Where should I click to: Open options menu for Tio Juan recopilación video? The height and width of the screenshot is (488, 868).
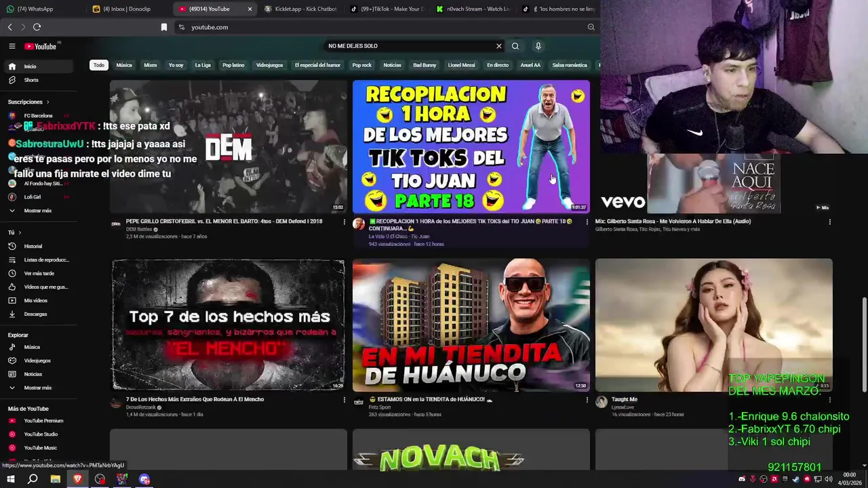[587, 222]
